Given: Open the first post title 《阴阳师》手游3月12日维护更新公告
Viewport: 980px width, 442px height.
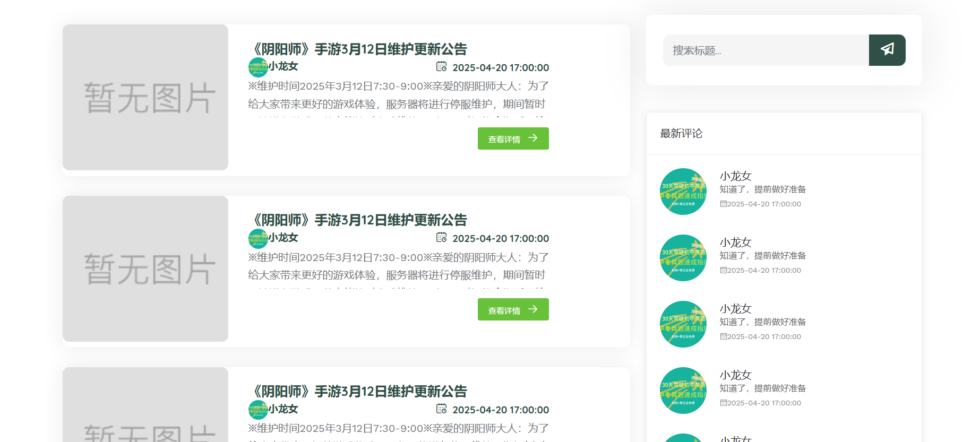Looking at the screenshot, I should pyautogui.click(x=357, y=49).
